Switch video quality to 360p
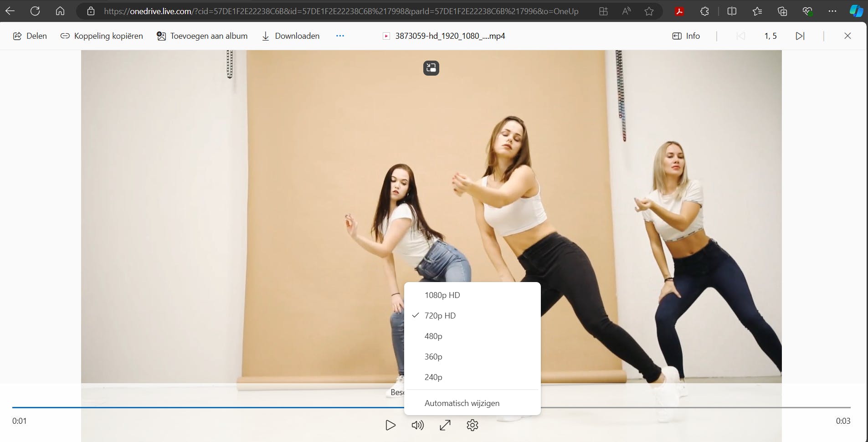Screen dimensions: 868x442 [473, 357]
